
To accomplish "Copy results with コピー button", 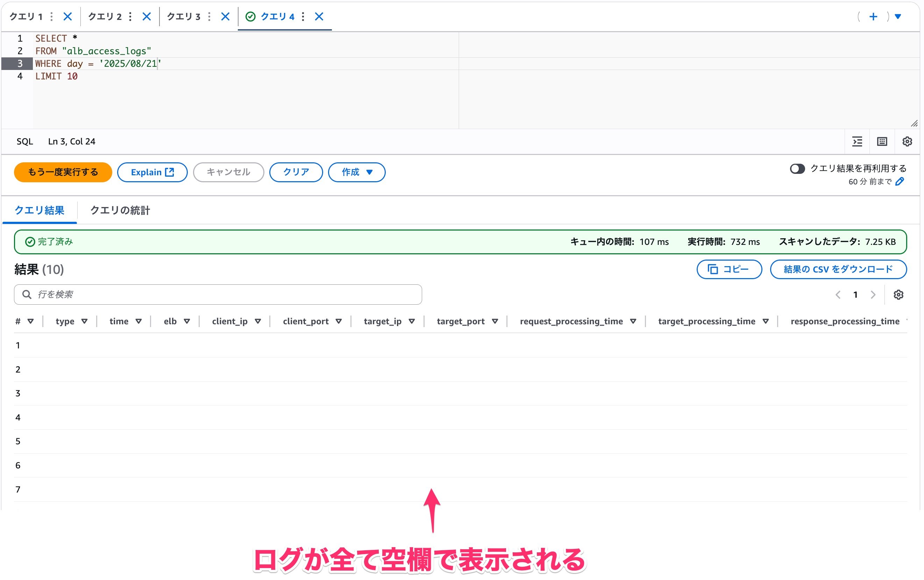I will point(729,269).
